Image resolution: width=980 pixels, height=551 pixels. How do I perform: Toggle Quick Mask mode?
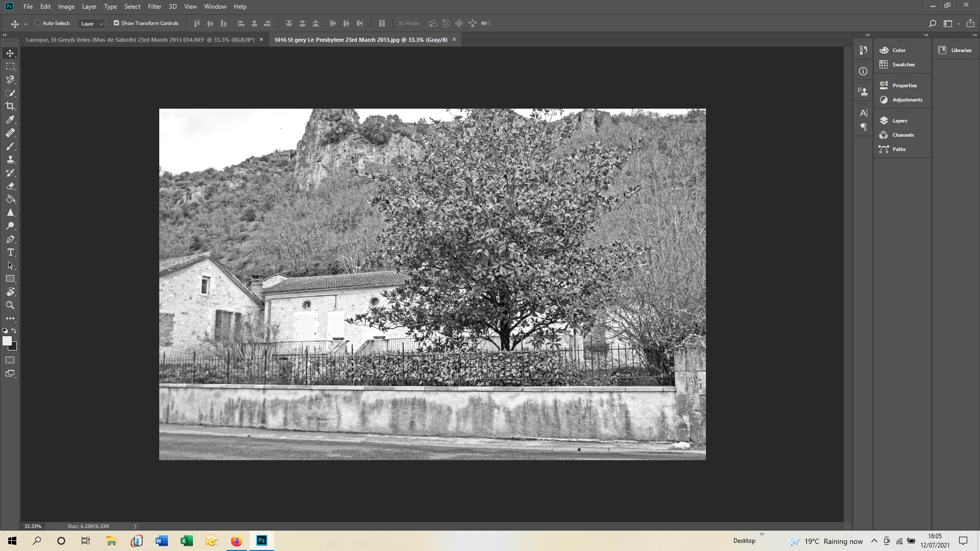pos(10,360)
